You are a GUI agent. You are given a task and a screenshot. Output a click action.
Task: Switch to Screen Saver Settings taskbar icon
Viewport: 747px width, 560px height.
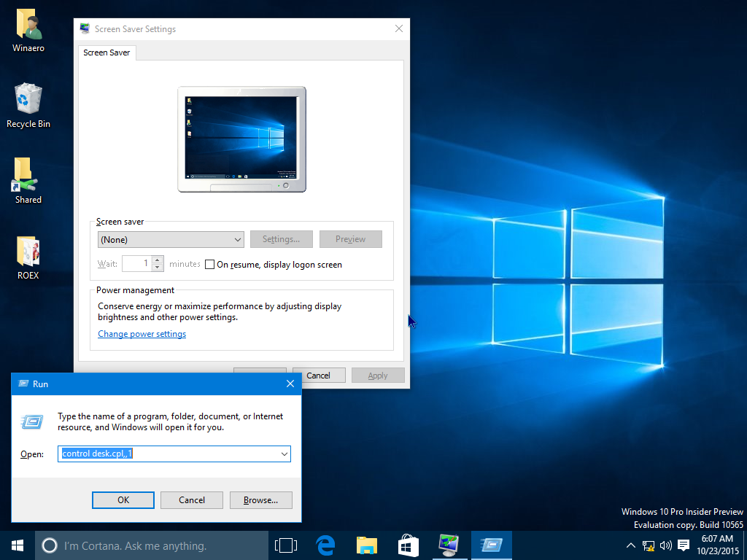[449, 545]
